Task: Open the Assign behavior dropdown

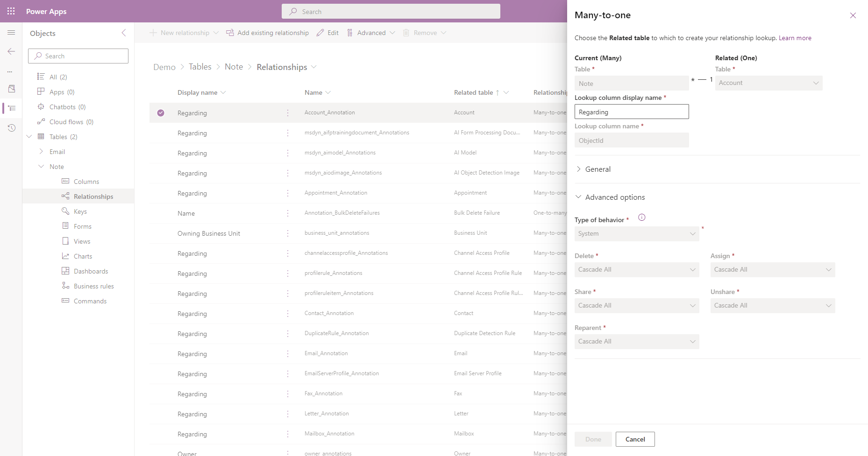Action: click(x=773, y=270)
